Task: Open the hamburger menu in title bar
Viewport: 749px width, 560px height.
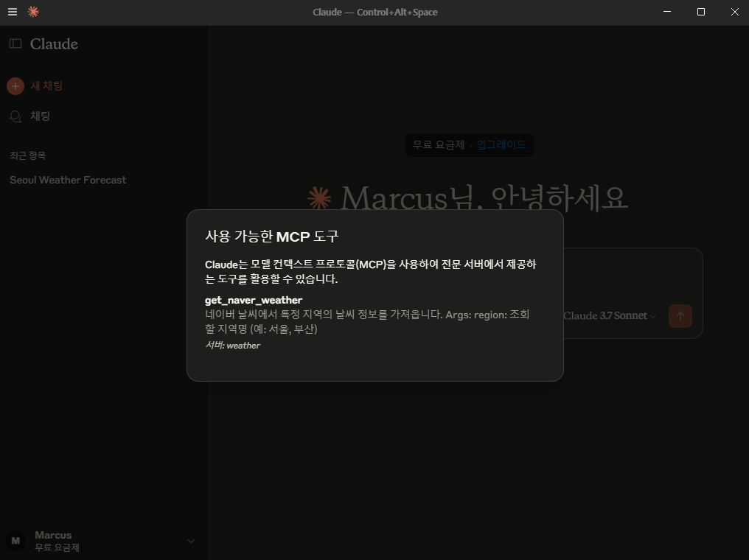Action: (x=13, y=12)
